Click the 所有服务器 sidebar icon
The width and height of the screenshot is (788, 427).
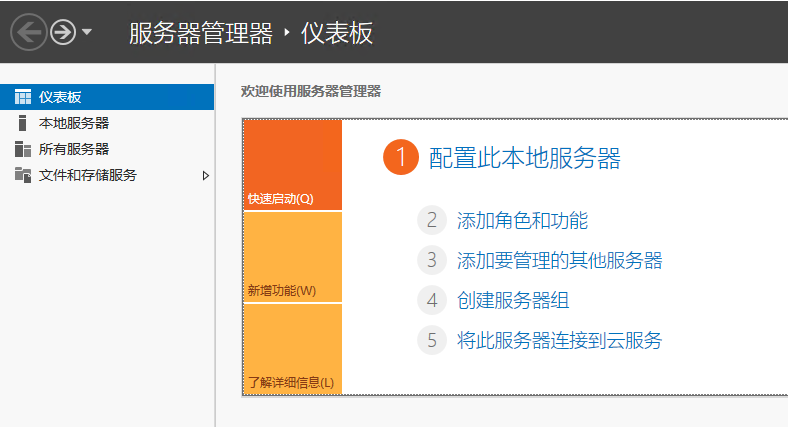23,149
